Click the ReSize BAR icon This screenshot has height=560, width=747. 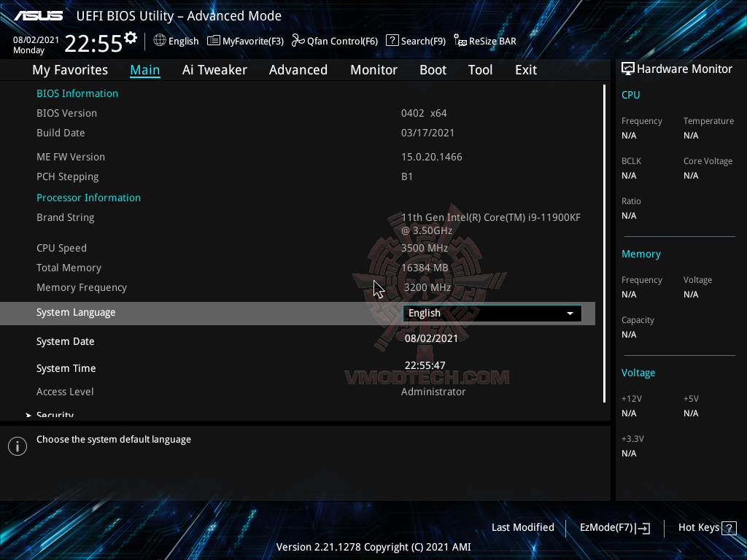(x=460, y=41)
